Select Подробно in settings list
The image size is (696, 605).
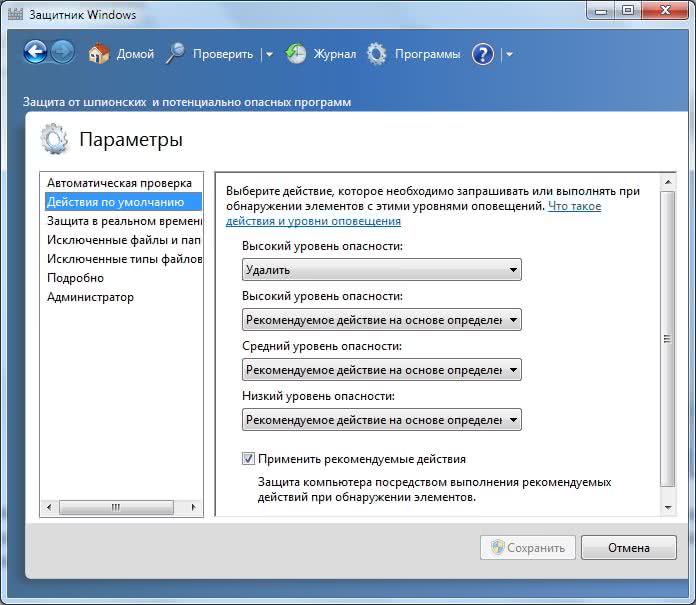123,278
